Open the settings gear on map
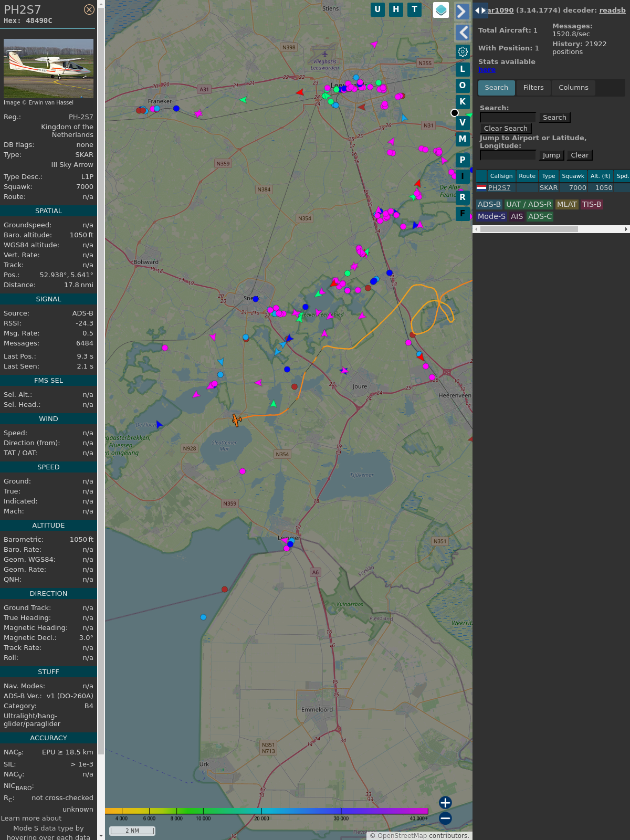The image size is (630, 840). pyautogui.click(x=463, y=51)
